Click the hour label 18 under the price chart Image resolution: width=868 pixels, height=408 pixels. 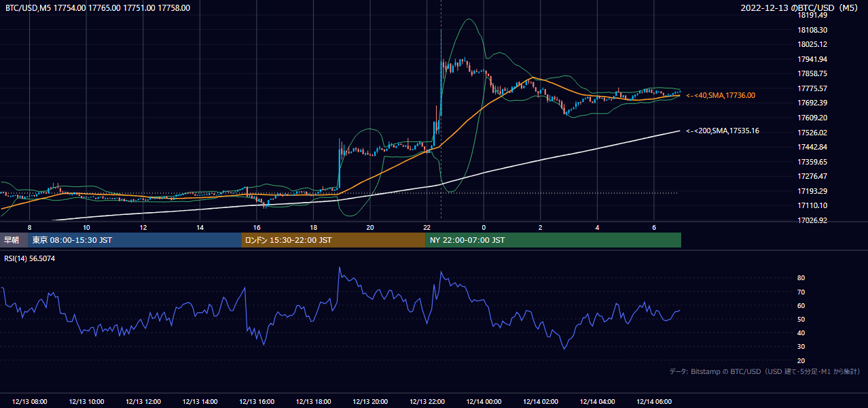(313, 227)
